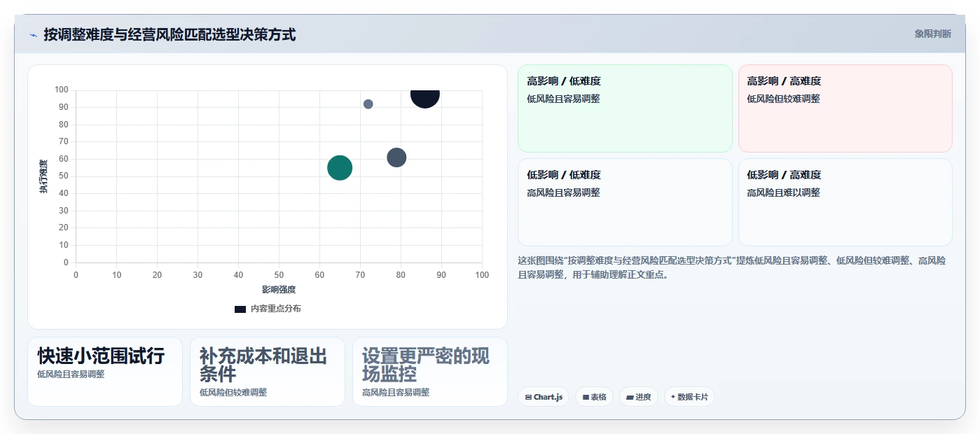This screenshot has height=434, width=980.
Task: Click the 设置更严密的现场监控 card
Action: click(x=430, y=372)
